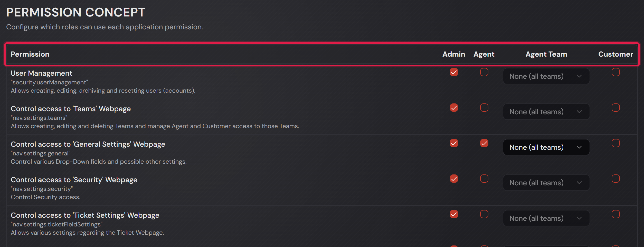Image resolution: width=644 pixels, height=247 pixels.
Task: Click the Permission column header
Action: pos(30,54)
